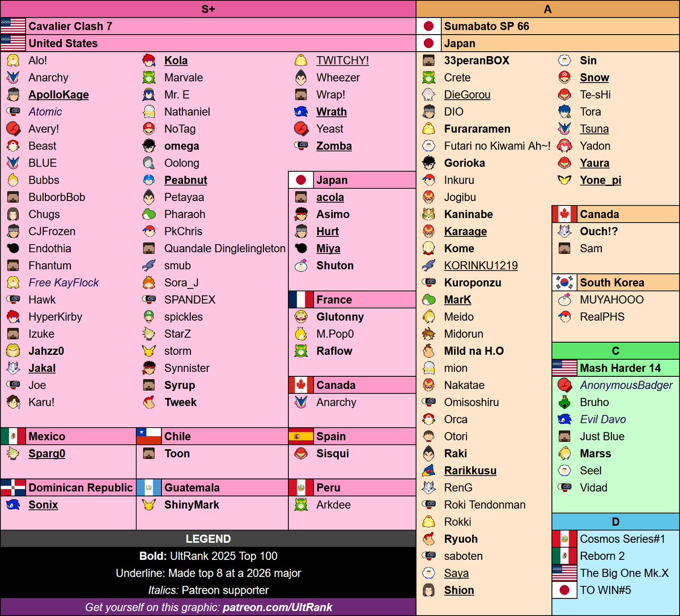The height and width of the screenshot is (616, 680).
Task: Click the Japan flag beside TO WIN#5
Action: tap(564, 590)
